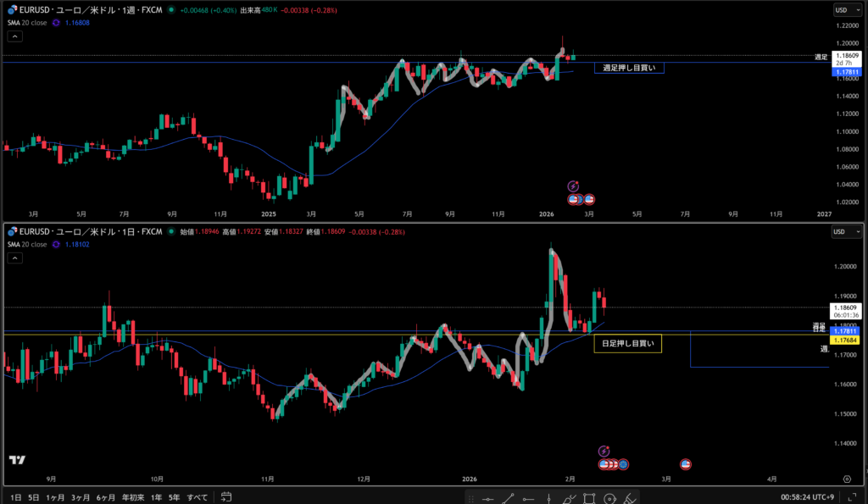Click the eraser tool in drawing toolbar

pyautogui.click(x=630, y=499)
